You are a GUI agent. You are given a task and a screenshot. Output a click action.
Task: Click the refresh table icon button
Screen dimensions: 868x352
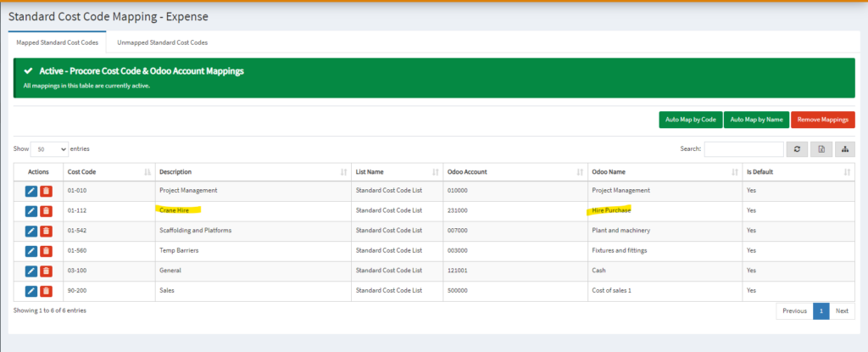(x=797, y=149)
